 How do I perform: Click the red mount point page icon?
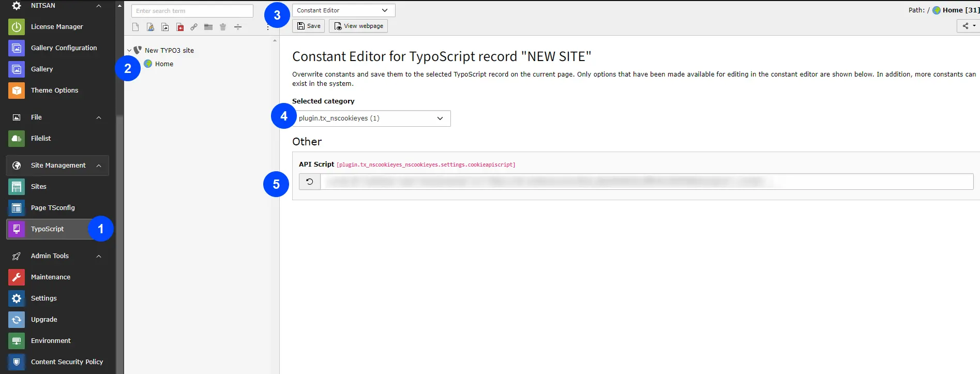coord(180,27)
